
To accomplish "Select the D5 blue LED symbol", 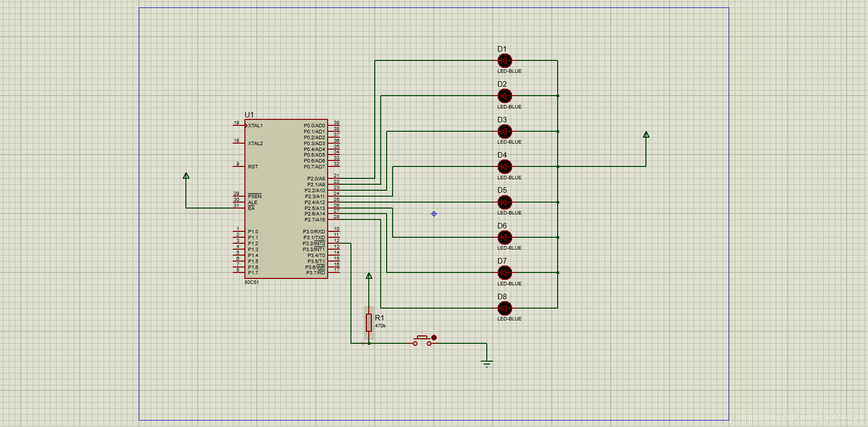I will tap(505, 202).
